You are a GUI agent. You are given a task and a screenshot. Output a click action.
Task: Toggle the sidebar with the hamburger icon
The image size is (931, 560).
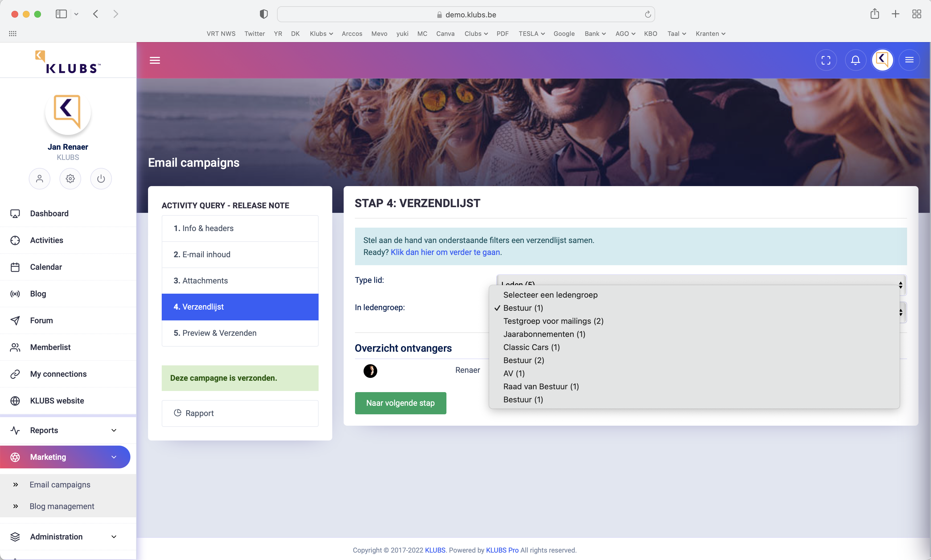click(155, 60)
